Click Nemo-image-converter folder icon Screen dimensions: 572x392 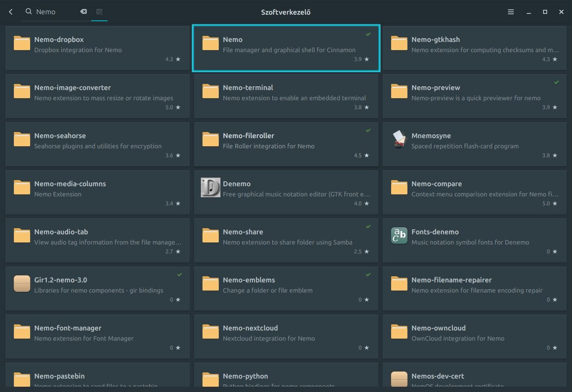(22, 91)
